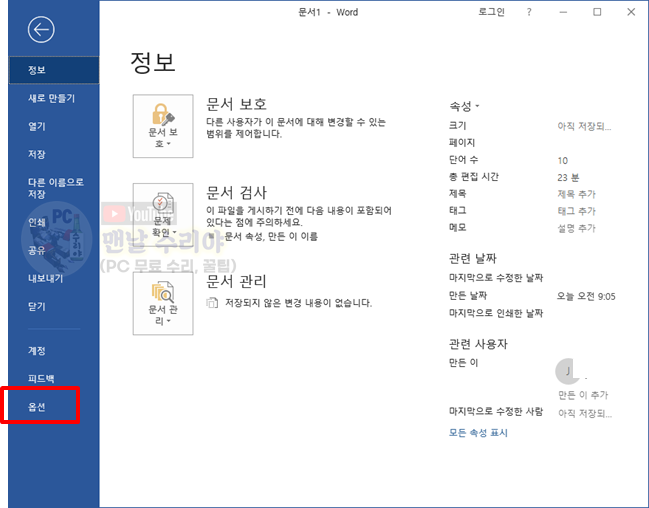Click the help question mark icon
649x508 pixels.
[529, 12]
